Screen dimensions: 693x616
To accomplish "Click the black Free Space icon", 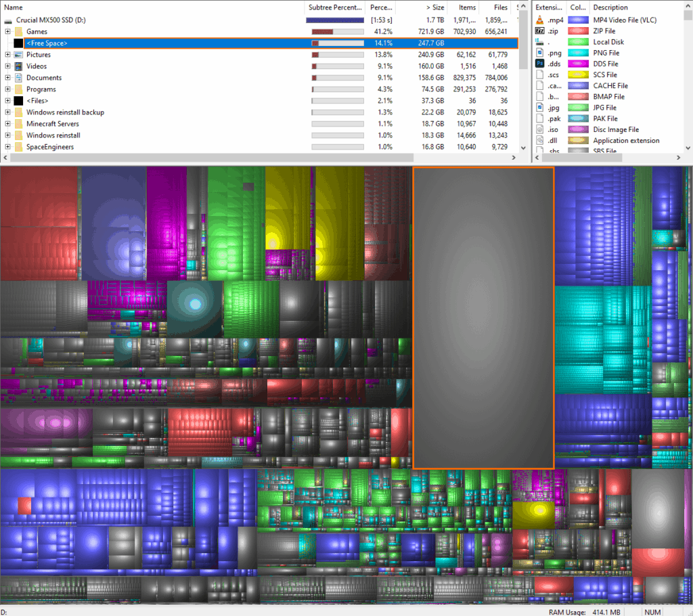I will [18, 43].
